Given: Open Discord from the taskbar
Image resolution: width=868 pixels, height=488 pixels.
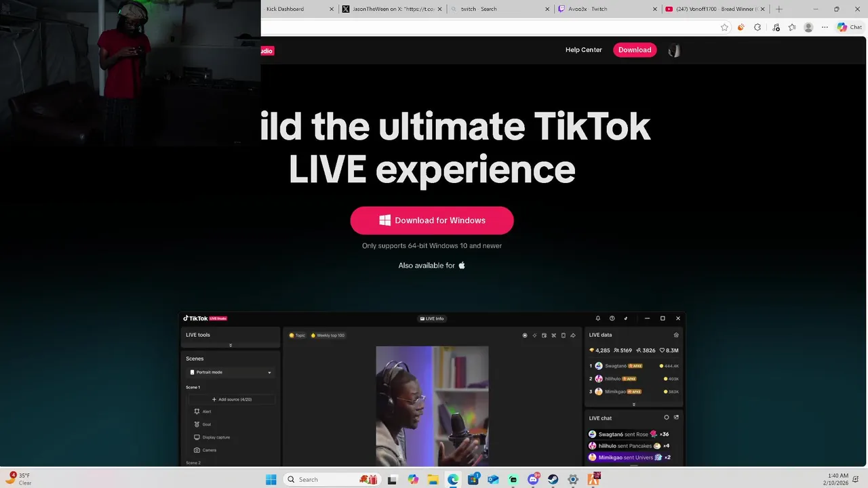Looking at the screenshot, I should [533, 479].
